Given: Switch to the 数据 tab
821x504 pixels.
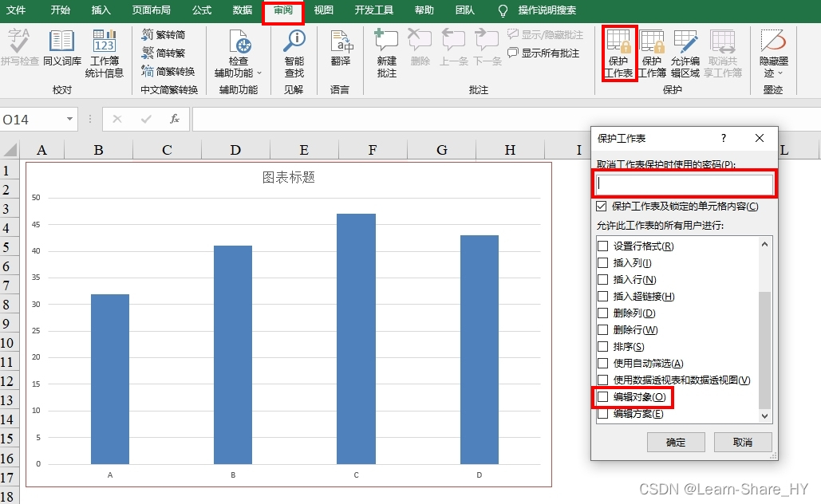Looking at the screenshot, I should [243, 10].
